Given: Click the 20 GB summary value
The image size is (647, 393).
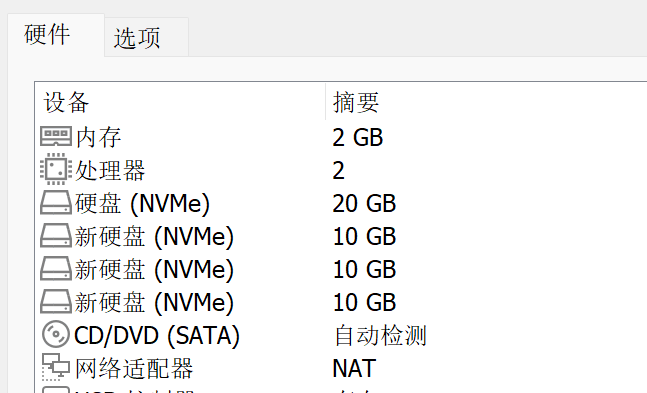Looking at the screenshot, I should coord(364,203).
